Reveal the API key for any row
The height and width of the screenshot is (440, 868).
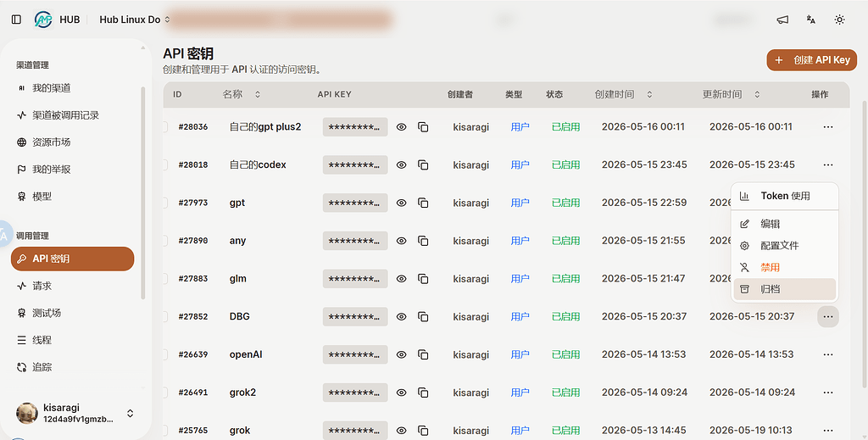pos(401,241)
